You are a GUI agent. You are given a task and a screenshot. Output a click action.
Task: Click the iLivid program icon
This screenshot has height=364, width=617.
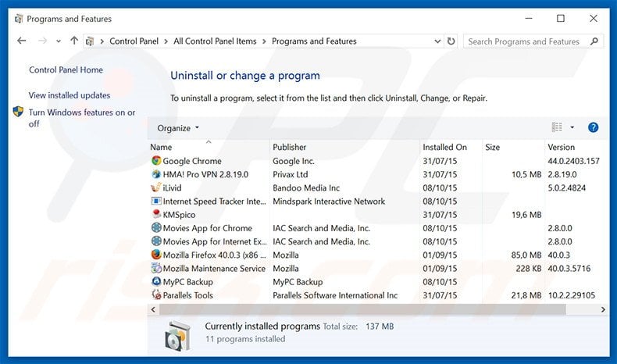point(156,187)
